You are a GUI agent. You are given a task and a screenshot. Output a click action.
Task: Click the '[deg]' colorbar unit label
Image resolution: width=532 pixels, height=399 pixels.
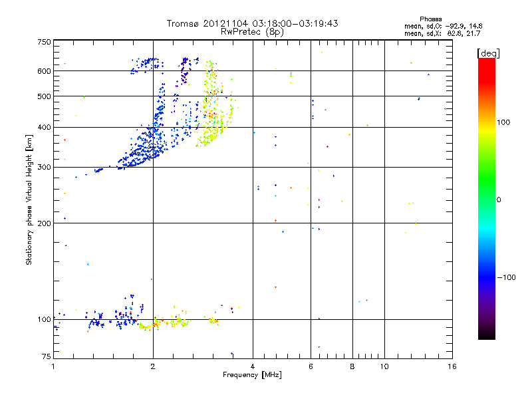click(x=488, y=53)
